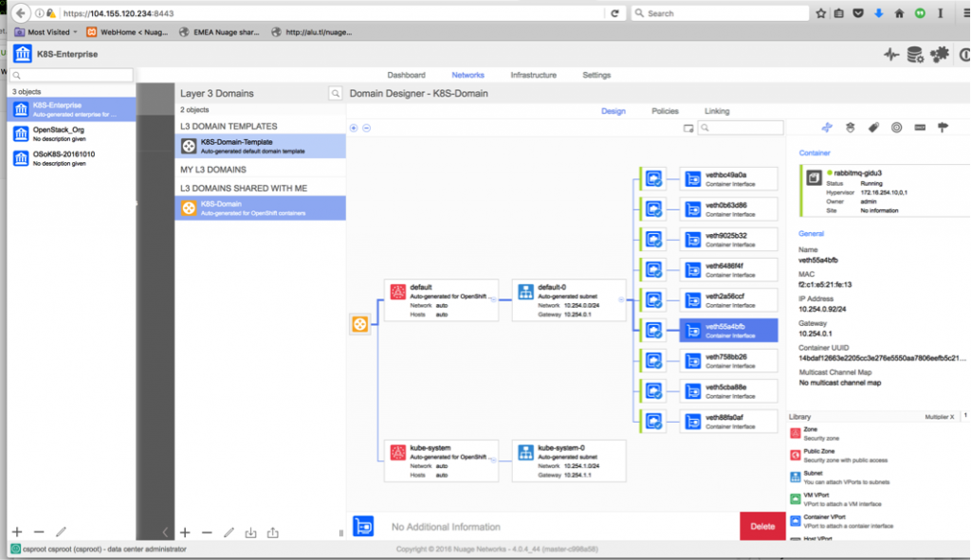The width and height of the screenshot is (971, 560).
Task: Click the enterprise list search field
Action: click(71, 75)
